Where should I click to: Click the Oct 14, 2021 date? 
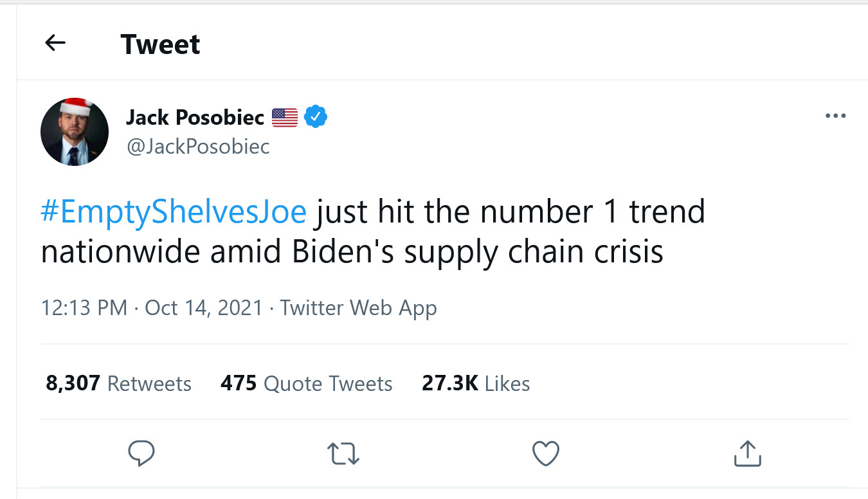[204, 307]
